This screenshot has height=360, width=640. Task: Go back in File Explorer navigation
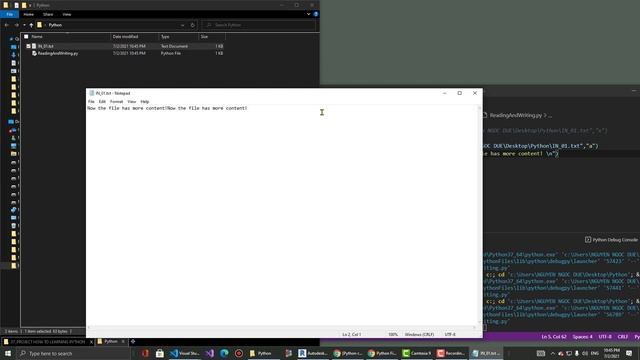click(7, 25)
